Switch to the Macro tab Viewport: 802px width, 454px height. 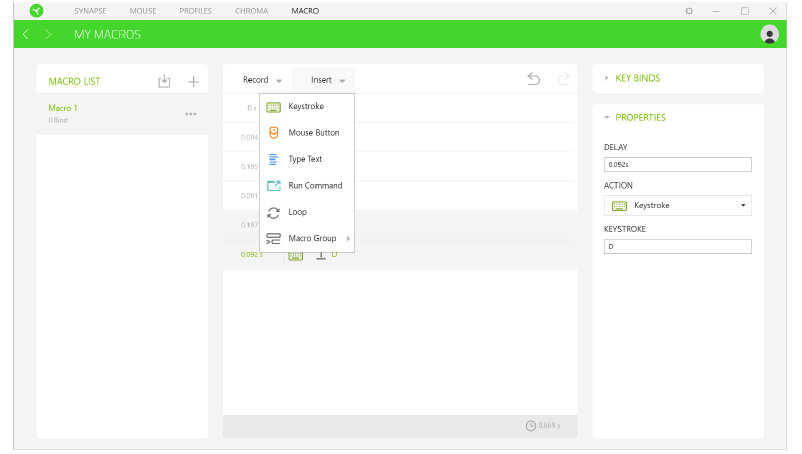305,11
